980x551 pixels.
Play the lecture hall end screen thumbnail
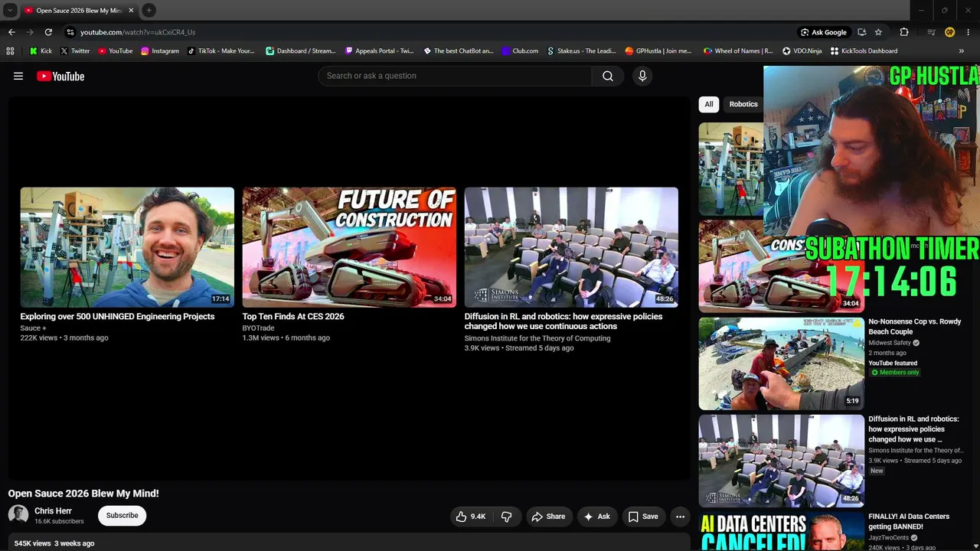point(571,247)
